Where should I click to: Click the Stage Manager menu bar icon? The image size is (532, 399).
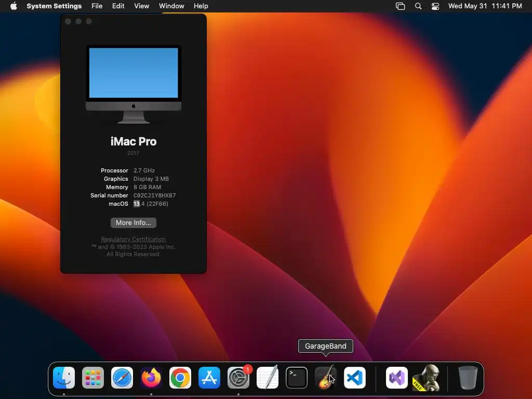tap(401, 6)
